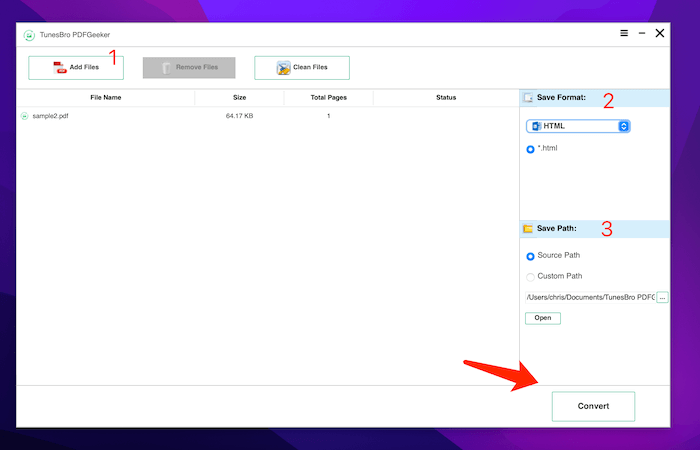Click the Add Files button
The width and height of the screenshot is (700, 450).
tap(76, 68)
